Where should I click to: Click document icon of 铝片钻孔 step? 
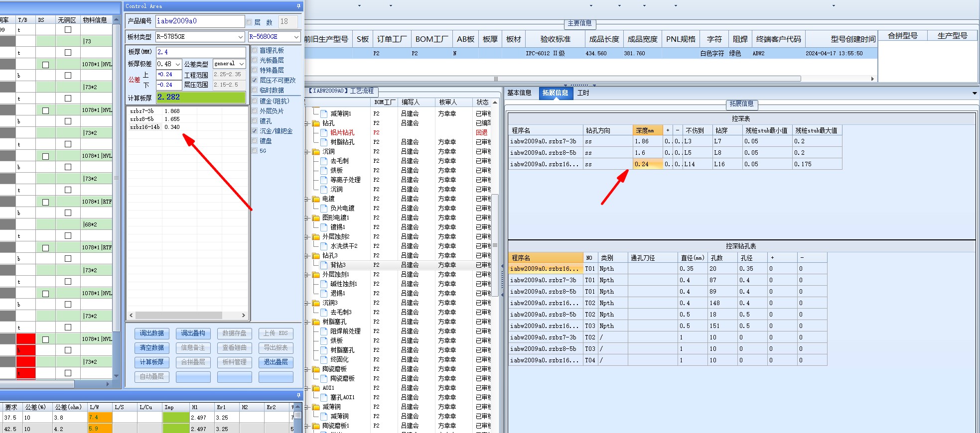click(324, 132)
